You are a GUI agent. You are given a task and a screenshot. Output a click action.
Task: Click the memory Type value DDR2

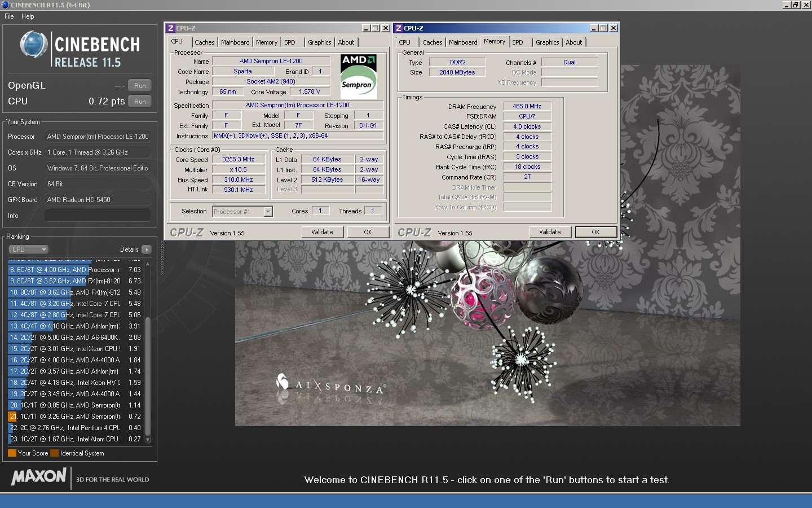coord(458,62)
